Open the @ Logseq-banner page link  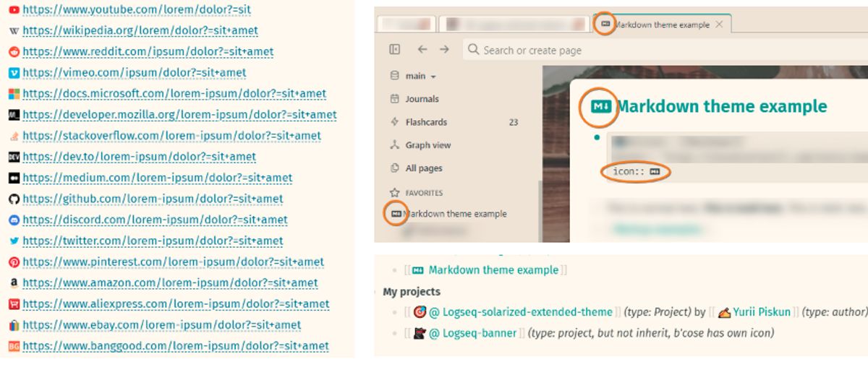pyautogui.click(x=472, y=333)
